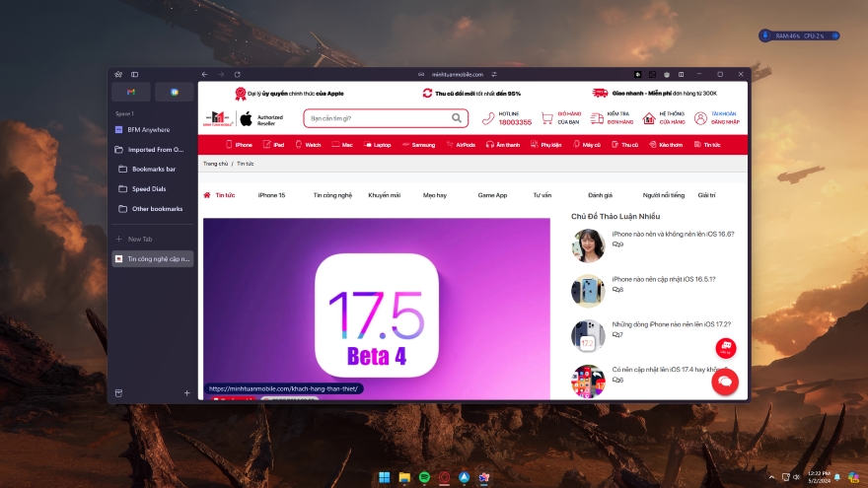
Task: Open Spotify from the taskbar
Action: 424,477
